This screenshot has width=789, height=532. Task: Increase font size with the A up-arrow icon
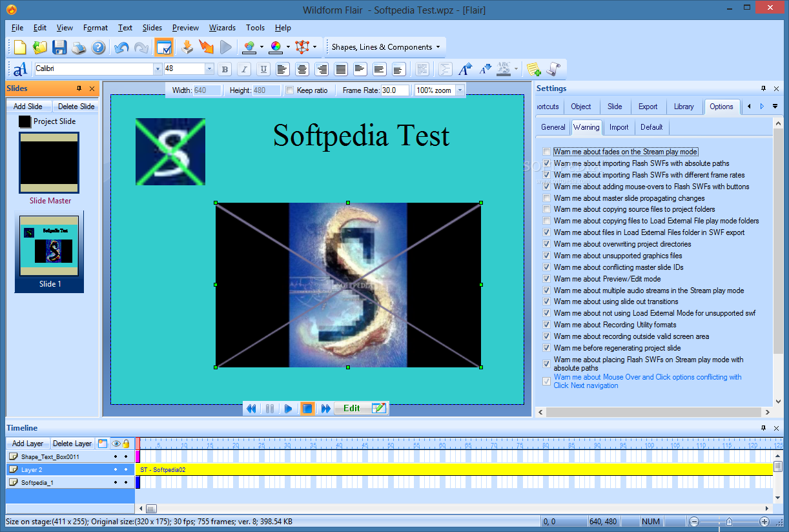465,69
